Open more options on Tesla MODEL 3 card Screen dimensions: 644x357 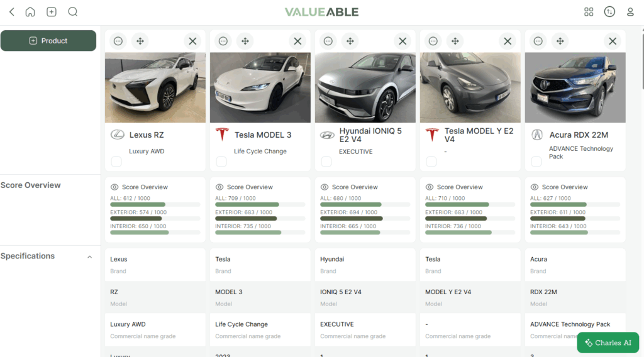223,41
